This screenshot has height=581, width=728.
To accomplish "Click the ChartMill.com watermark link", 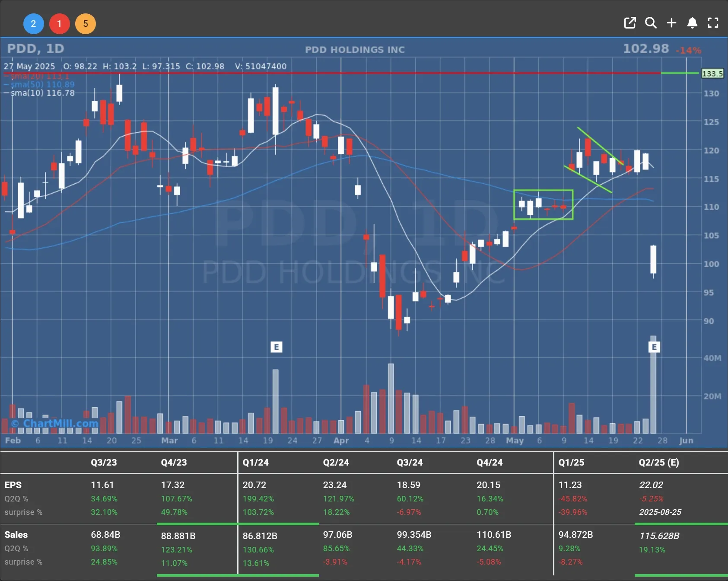I will click(55, 423).
